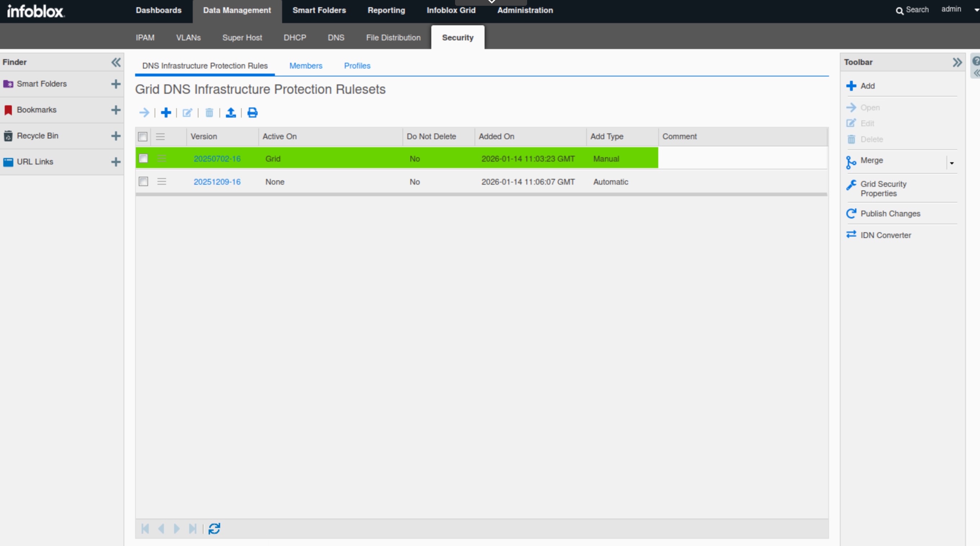This screenshot has height=546, width=980.
Task: Click the Merge icon in the Toolbar
Action: pos(851,162)
